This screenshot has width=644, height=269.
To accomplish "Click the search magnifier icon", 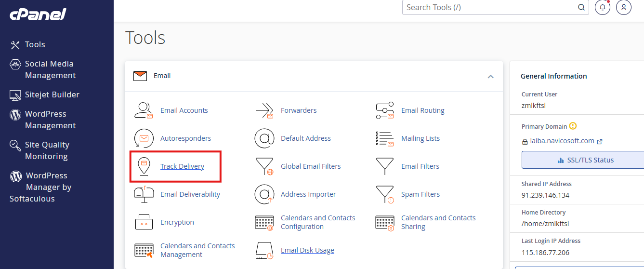I will click(x=581, y=7).
